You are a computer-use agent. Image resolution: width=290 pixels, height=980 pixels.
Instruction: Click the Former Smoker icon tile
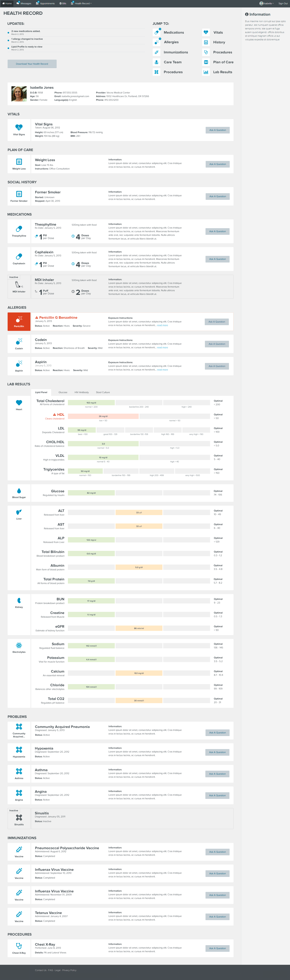tap(19, 196)
